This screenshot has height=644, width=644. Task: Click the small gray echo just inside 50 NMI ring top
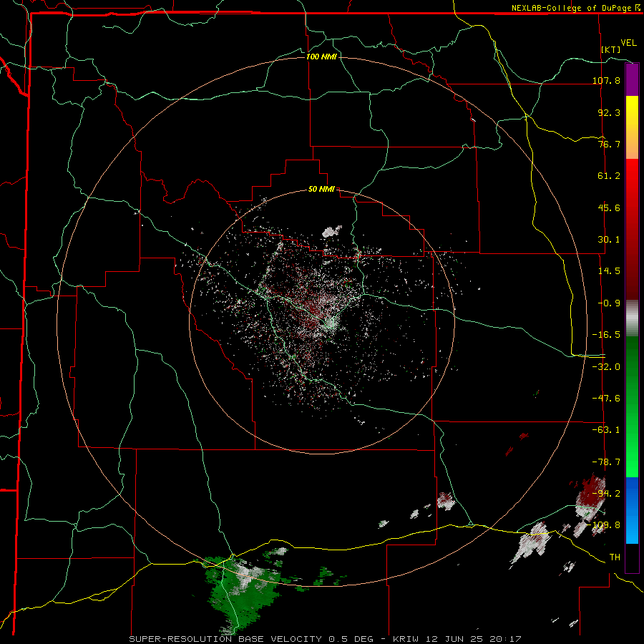(332, 232)
